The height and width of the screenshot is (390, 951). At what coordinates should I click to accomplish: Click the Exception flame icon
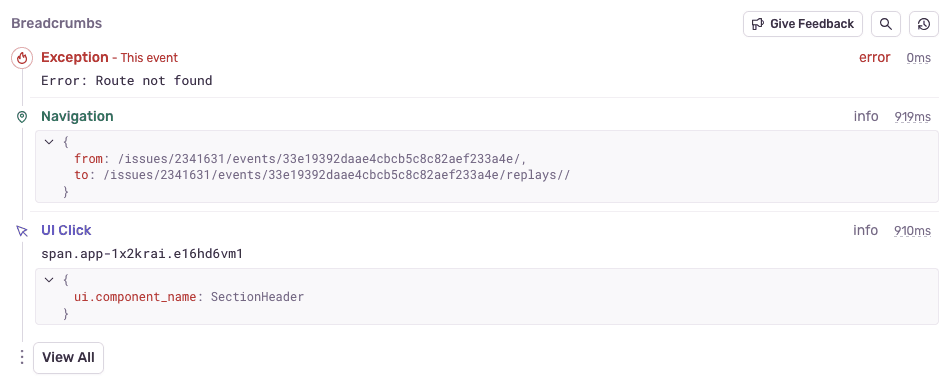(x=22, y=59)
